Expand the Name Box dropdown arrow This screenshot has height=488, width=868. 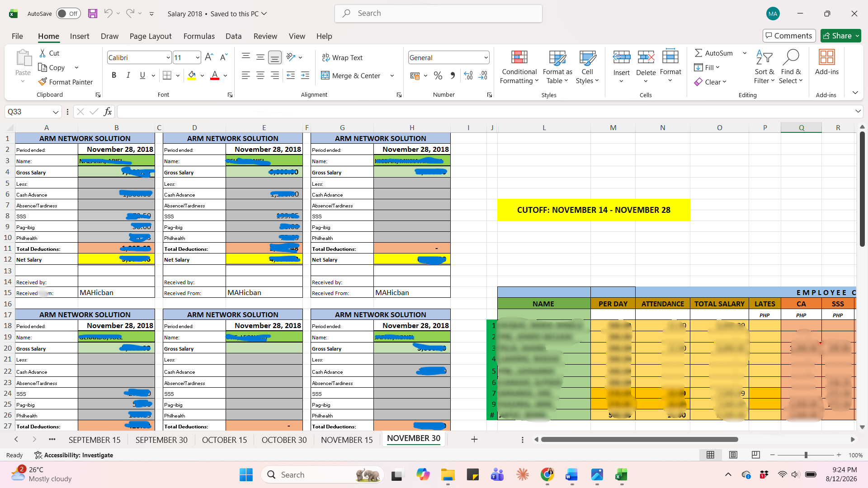coord(55,112)
